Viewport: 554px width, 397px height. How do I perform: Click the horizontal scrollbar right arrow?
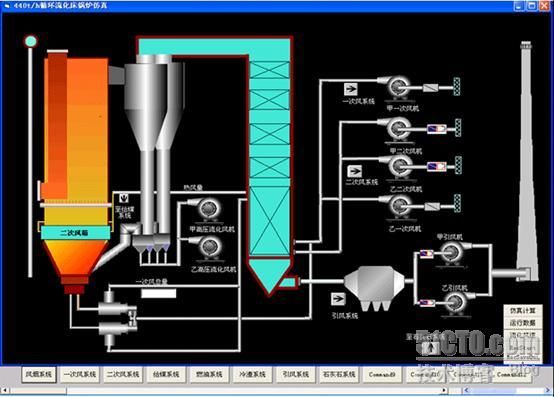[444, 390]
